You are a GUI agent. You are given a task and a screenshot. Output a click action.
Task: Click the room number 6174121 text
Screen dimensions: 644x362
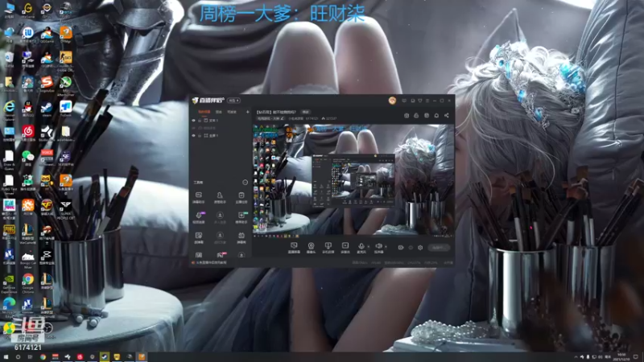[312, 118]
